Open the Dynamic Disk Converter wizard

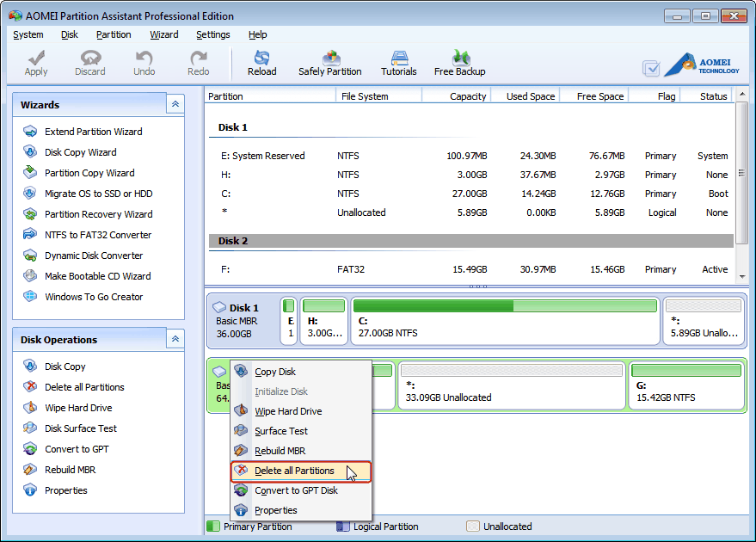pos(89,256)
